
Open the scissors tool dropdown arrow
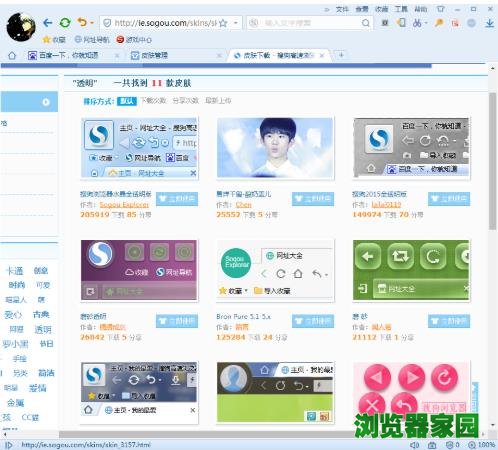click(x=426, y=23)
